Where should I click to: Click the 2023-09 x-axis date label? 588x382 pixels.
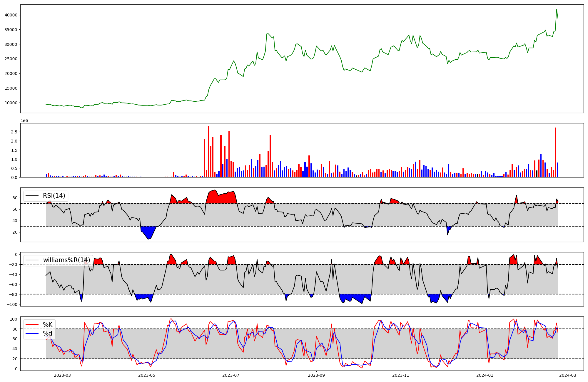316,375
